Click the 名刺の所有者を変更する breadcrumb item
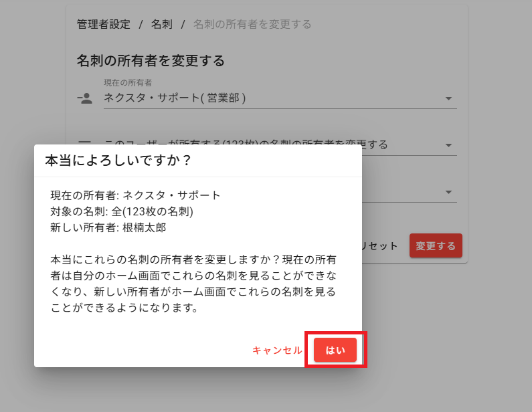532x412 pixels. click(252, 24)
